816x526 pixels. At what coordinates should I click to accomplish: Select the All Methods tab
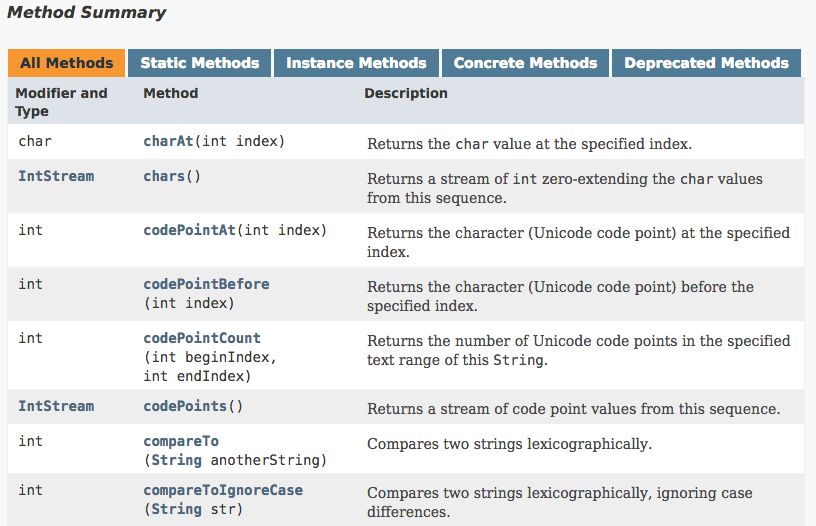point(67,63)
